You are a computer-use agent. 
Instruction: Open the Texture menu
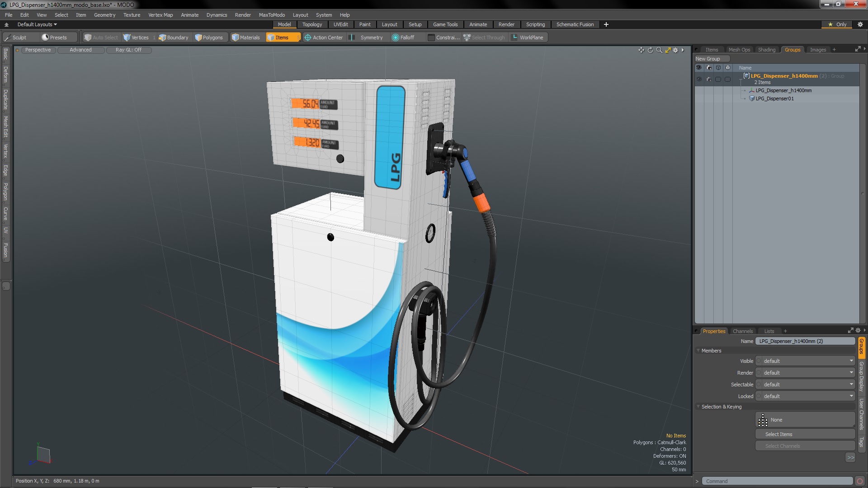132,15
